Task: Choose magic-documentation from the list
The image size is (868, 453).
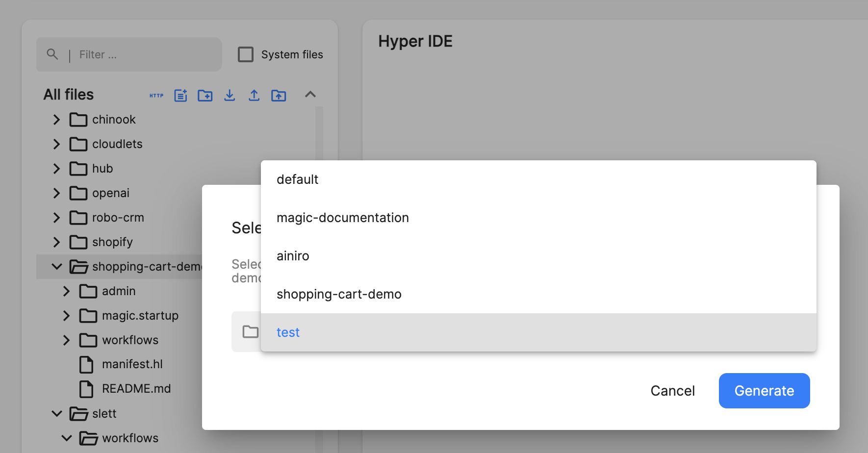Action: pyautogui.click(x=343, y=217)
